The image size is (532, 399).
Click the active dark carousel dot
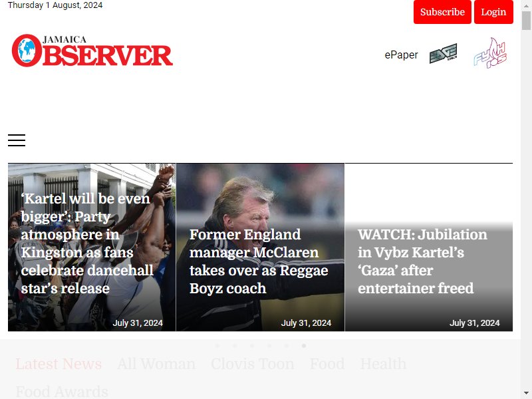[304, 346]
